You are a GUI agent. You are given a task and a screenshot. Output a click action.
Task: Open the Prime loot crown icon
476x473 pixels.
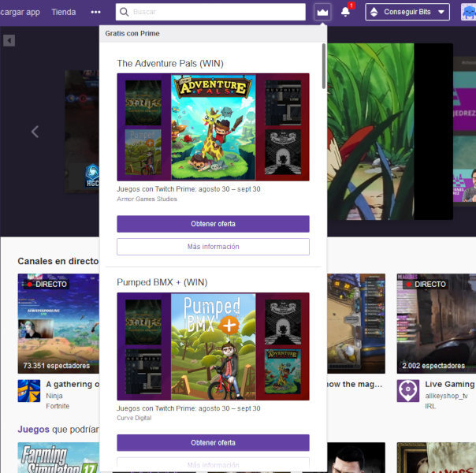pyautogui.click(x=322, y=12)
